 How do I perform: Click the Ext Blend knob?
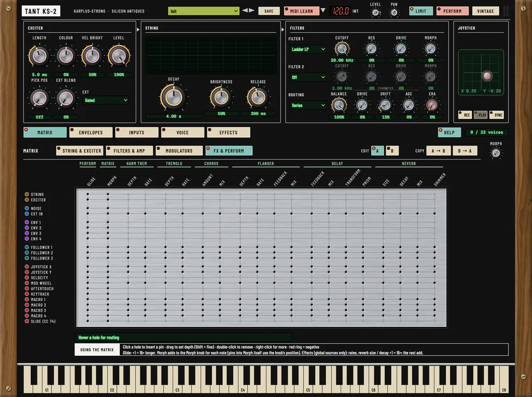click(x=66, y=98)
